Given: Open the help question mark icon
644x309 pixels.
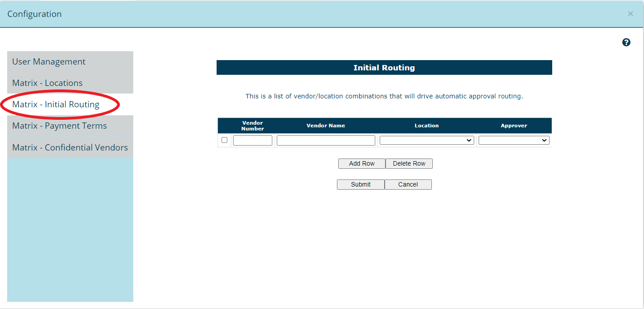Looking at the screenshot, I should pos(626,43).
